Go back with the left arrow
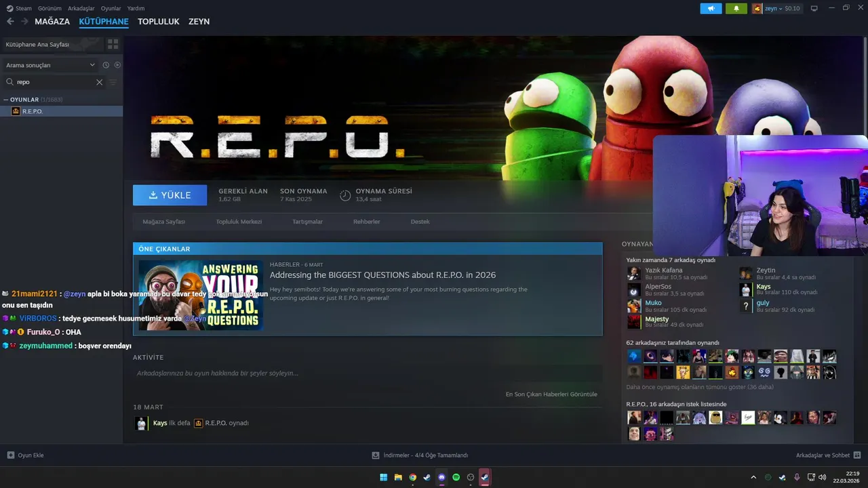 pyautogui.click(x=10, y=22)
